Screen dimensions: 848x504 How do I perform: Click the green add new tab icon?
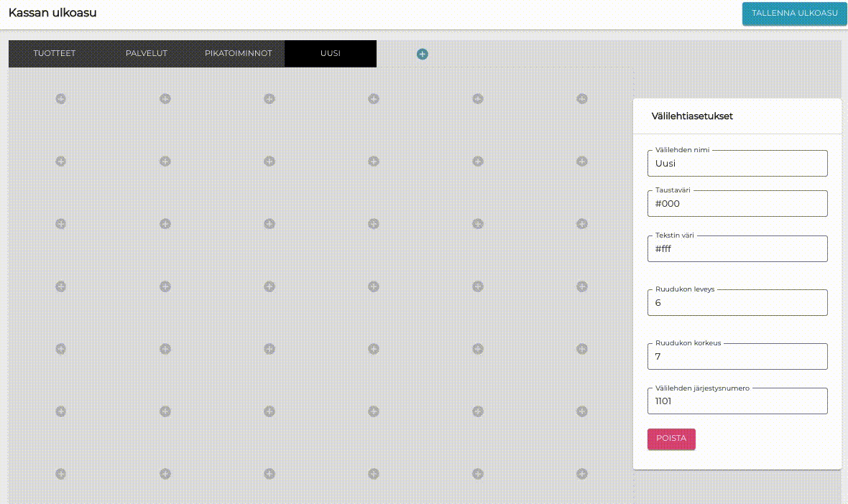(x=423, y=54)
